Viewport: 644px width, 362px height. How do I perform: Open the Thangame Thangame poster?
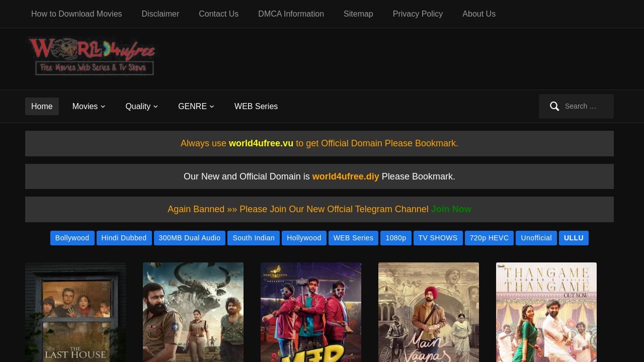[546, 312]
